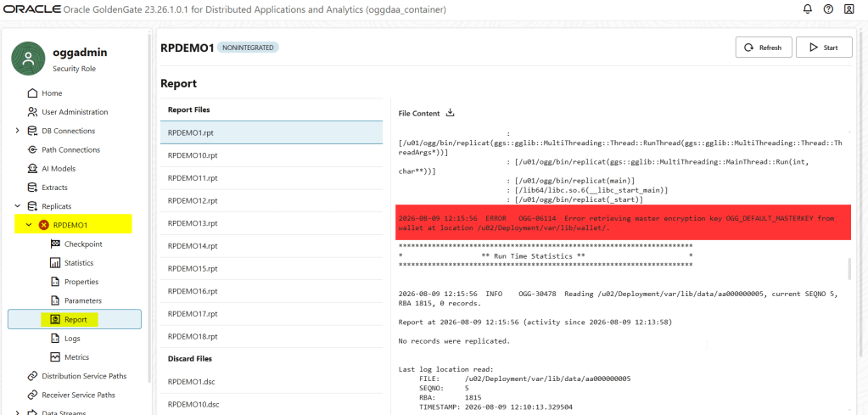This screenshot has width=868, height=415.
Task: Open Properties under RPDEMO1
Action: click(x=81, y=282)
